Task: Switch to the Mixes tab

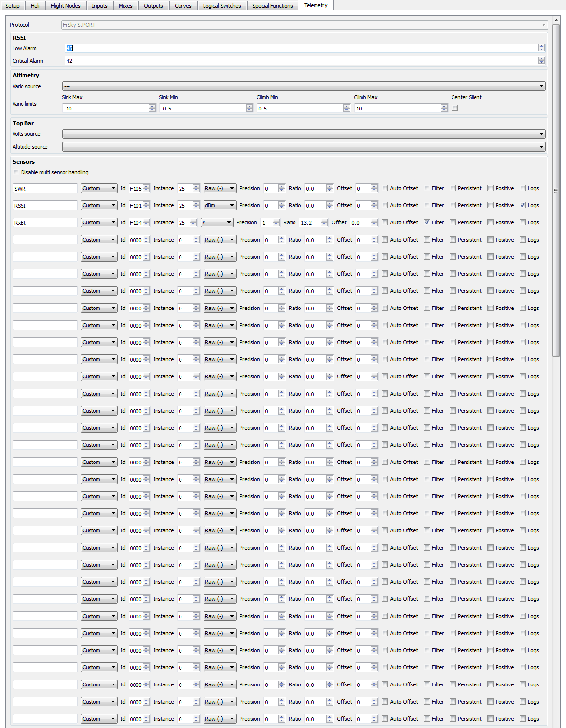Action: (x=125, y=6)
